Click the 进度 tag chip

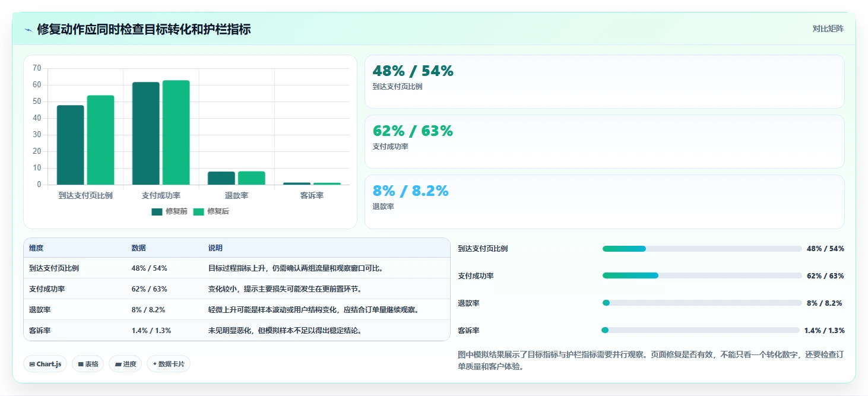click(x=125, y=364)
